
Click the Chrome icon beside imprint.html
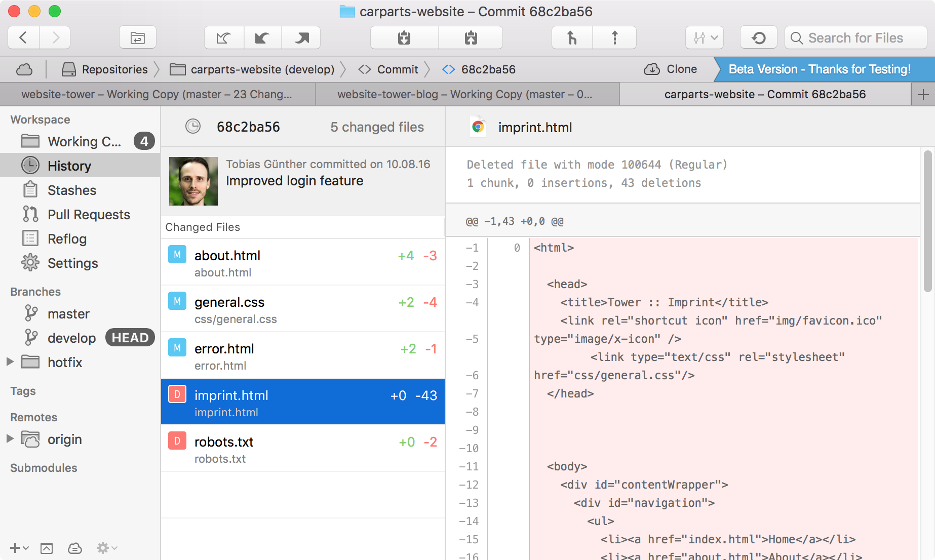point(478,127)
